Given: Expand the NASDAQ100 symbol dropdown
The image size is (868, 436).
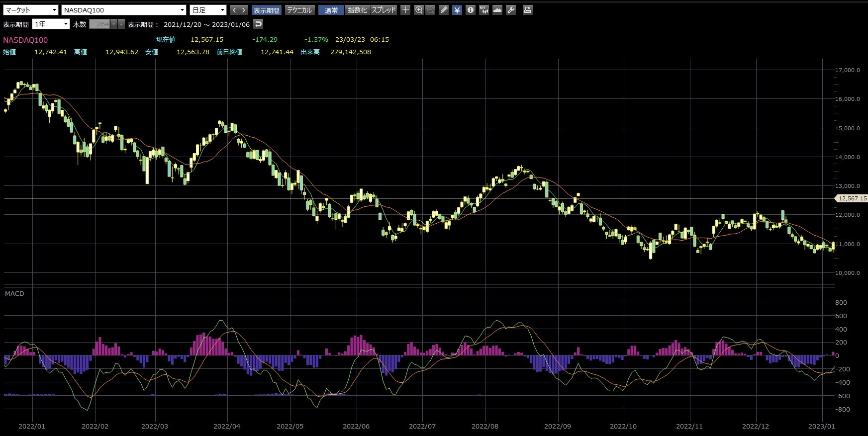Looking at the screenshot, I should point(124,10).
